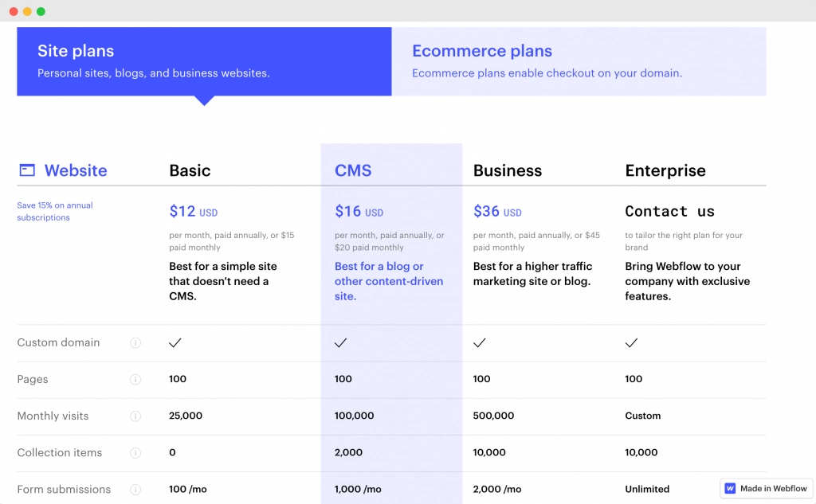Open the Monthly visits info tooltip icon

click(x=135, y=416)
